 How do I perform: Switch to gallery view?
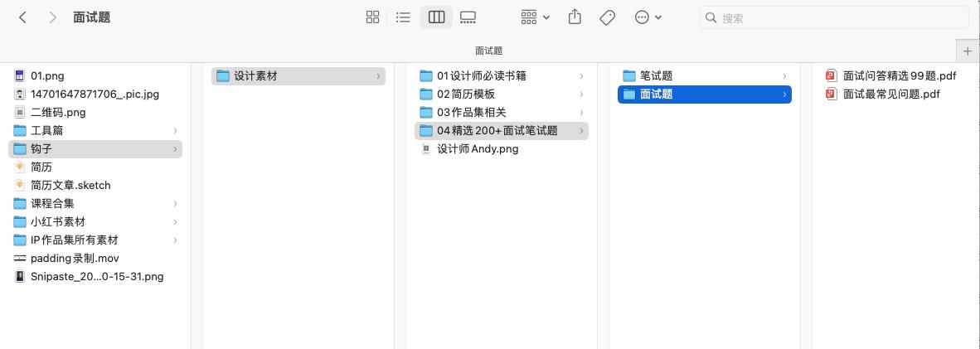pyautogui.click(x=468, y=17)
